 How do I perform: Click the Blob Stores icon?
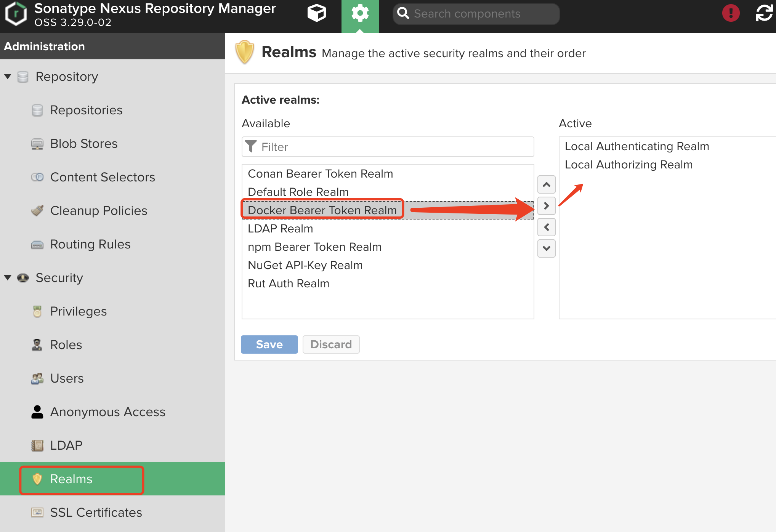37,144
